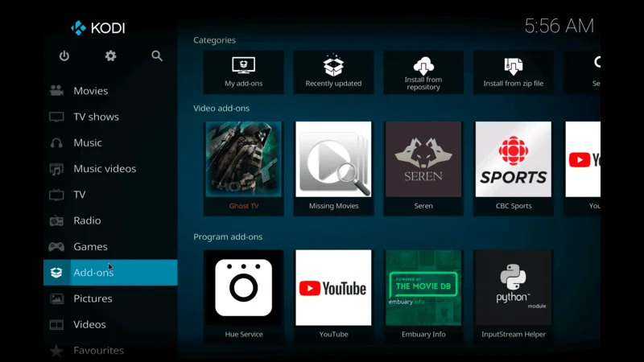The height and width of the screenshot is (362, 644).
Task: Click the Music videos icon
Action: point(56,169)
